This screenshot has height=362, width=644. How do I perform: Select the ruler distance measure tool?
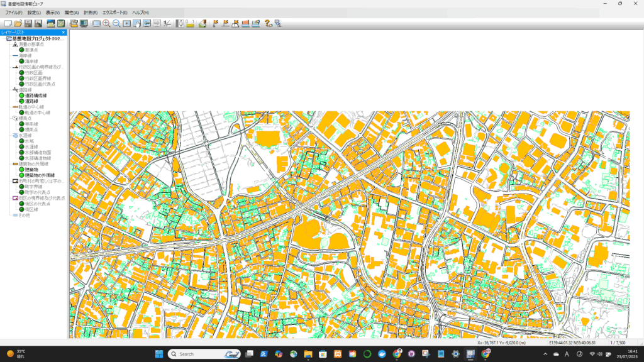click(x=189, y=23)
